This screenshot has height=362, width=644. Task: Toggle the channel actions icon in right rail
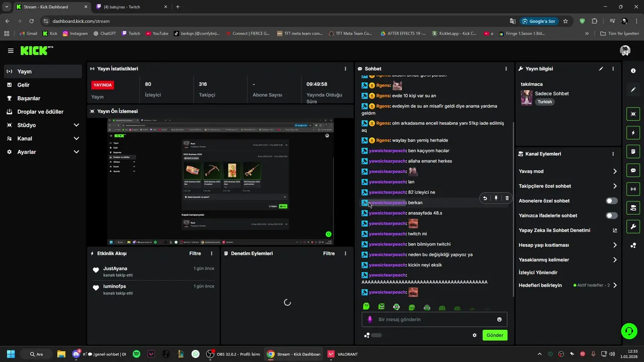click(x=633, y=208)
